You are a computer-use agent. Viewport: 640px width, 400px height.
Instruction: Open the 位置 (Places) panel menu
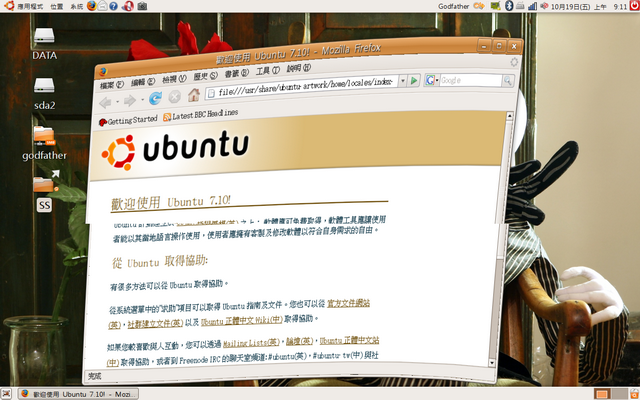tap(57, 7)
